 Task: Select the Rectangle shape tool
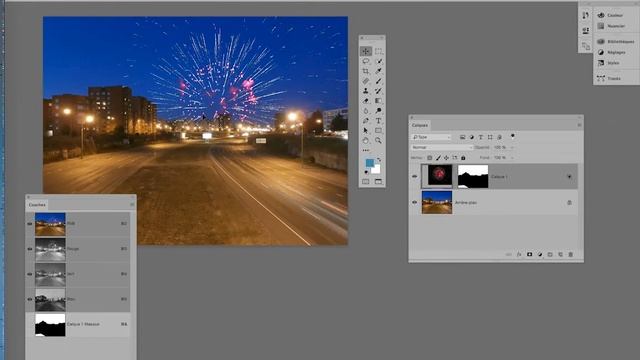[379, 131]
